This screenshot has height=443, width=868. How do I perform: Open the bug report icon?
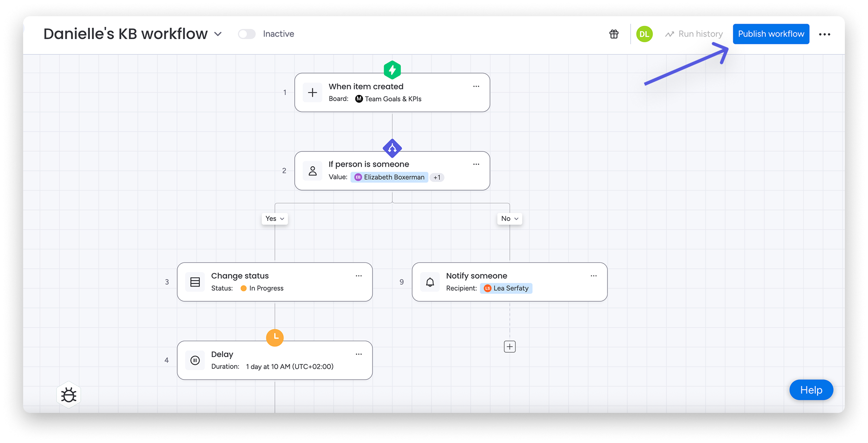69,395
